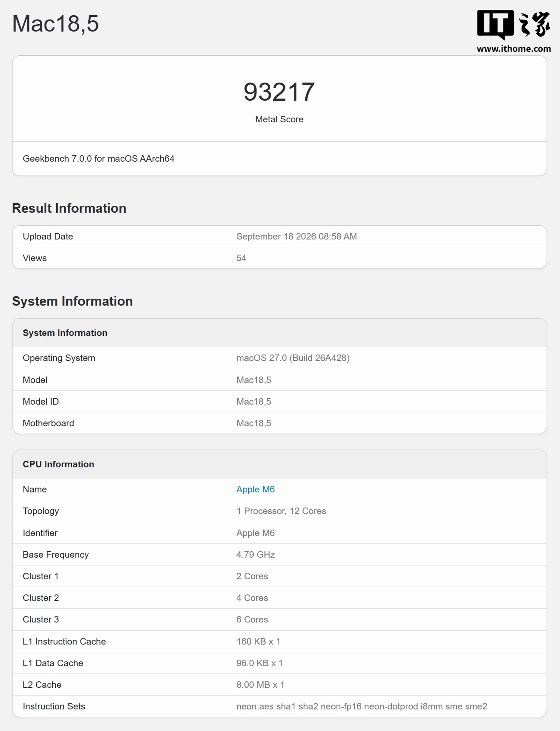Click the Base Frequency row label
The width and height of the screenshot is (560, 731).
[x=56, y=555]
